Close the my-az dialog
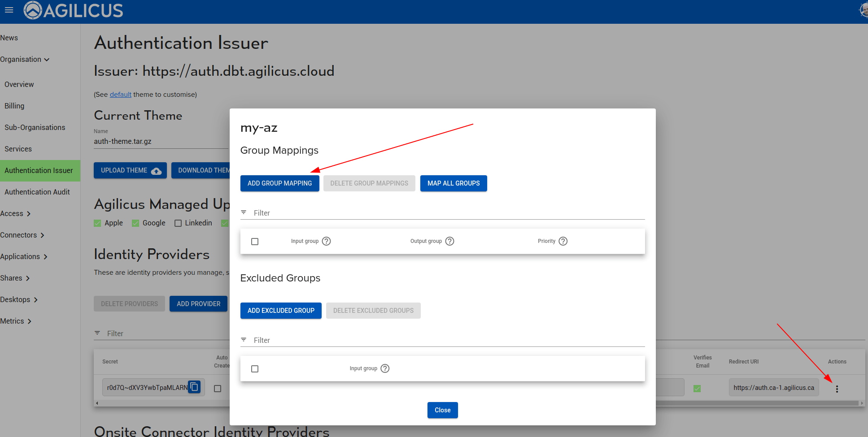The height and width of the screenshot is (437, 868). 442,410
